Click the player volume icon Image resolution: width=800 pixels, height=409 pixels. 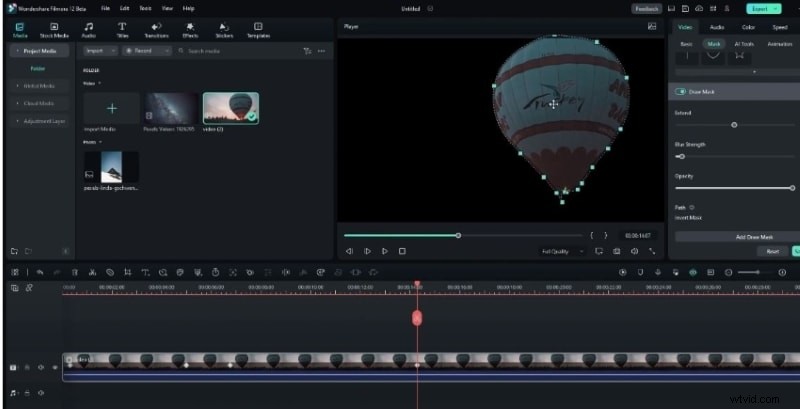click(634, 251)
